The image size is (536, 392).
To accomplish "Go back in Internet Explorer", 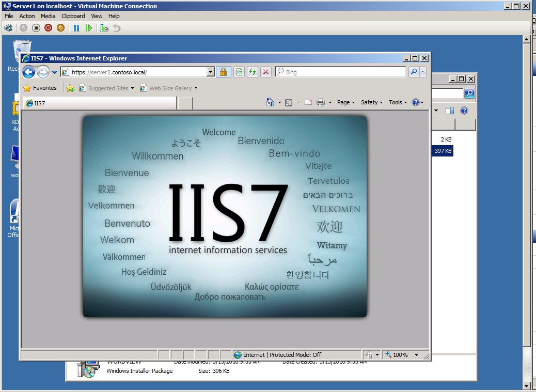I will point(29,72).
